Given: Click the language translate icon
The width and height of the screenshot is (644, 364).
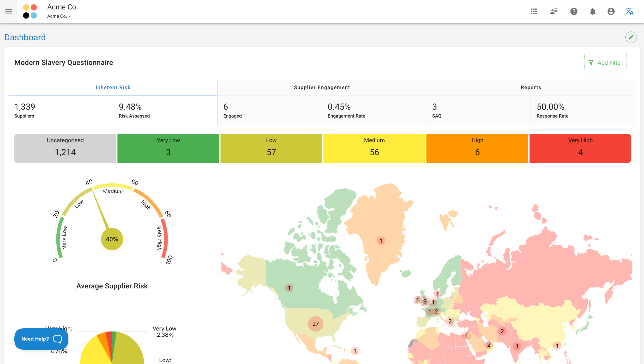Looking at the screenshot, I should coord(629,11).
